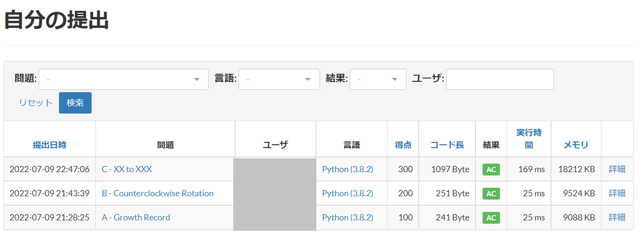Open 詳細 for the B submission
The height and width of the screenshot is (236, 644).
point(617,193)
